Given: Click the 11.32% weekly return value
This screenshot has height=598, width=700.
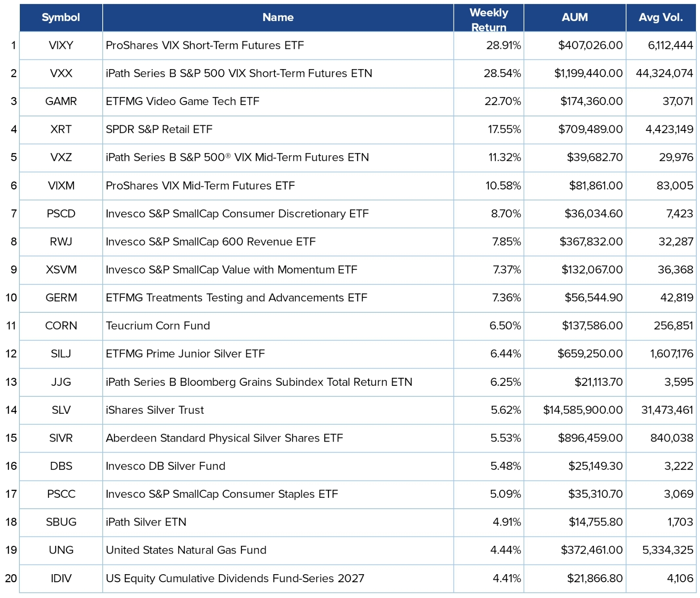Looking at the screenshot, I should point(505,157).
